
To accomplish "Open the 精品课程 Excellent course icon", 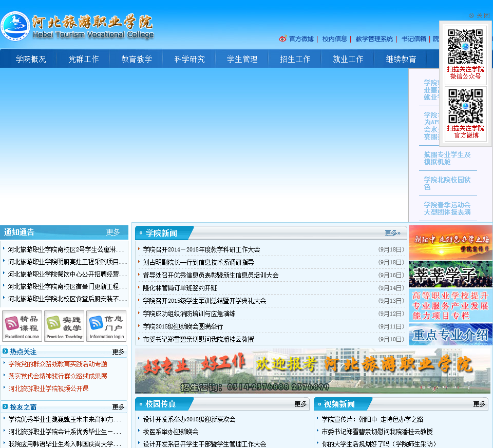I will 22,326.
